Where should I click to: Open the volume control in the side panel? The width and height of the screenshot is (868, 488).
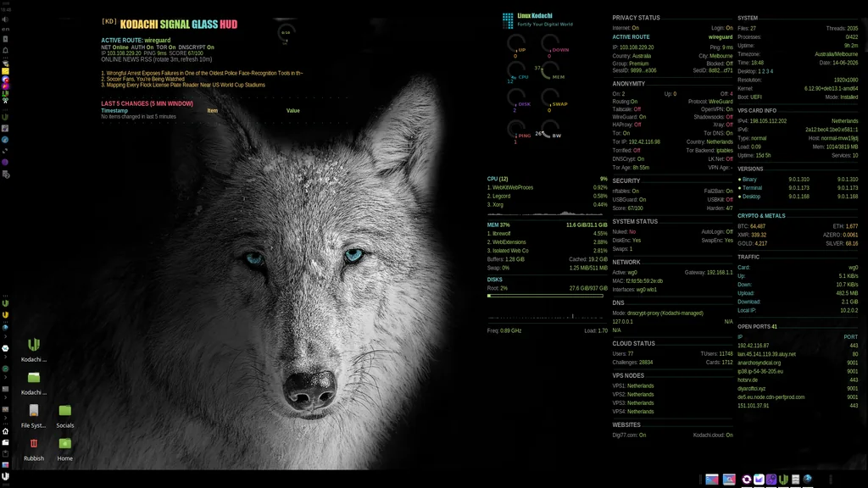coord(6,19)
